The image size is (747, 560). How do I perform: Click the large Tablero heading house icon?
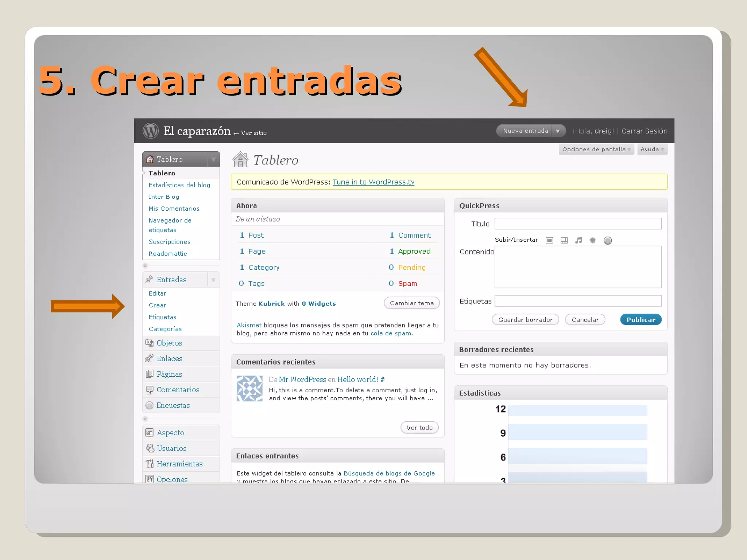[240, 159]
